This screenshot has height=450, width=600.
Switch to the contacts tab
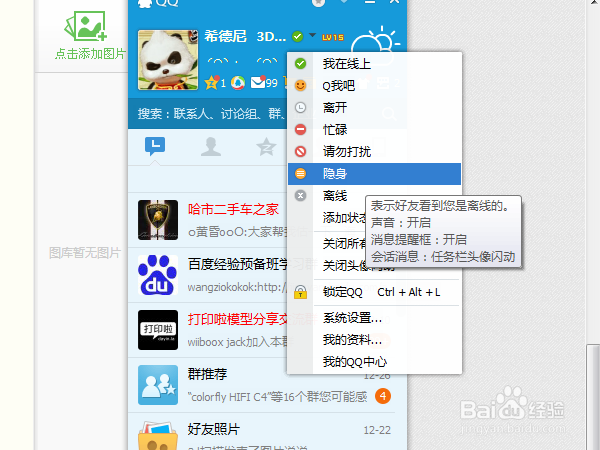211,147
